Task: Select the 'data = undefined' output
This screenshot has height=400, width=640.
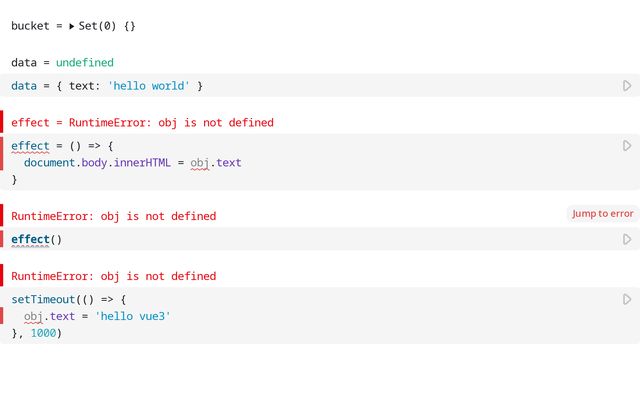Action: [62, 62]
